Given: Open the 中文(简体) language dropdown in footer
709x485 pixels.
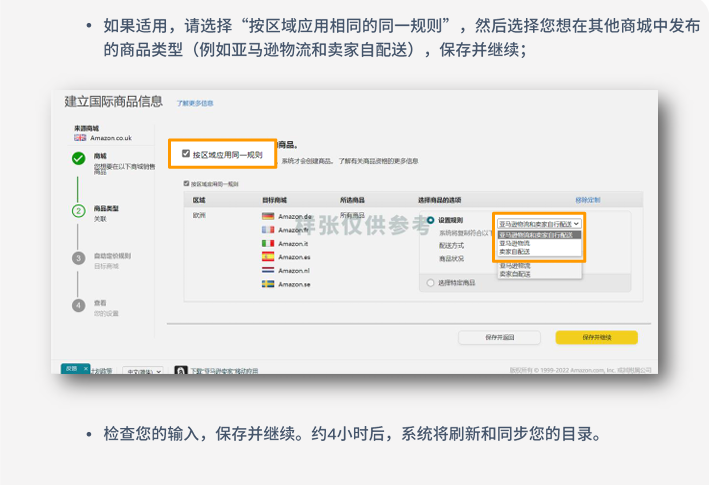Looking at the screenshot, I should click(143, 371).
